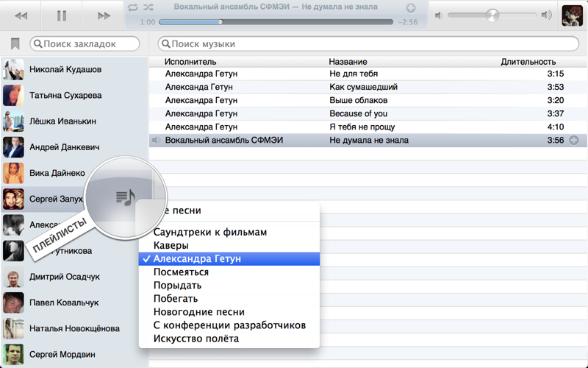The width and height of the screenshot is (588, 368).
Task: Open friend Павел Ковальчук
Action: [x=64, y=302]
